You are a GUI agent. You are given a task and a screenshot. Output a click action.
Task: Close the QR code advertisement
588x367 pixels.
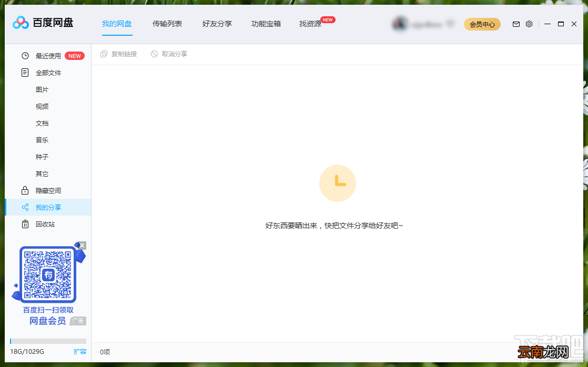pyautogui.click(x=82, y=246)
